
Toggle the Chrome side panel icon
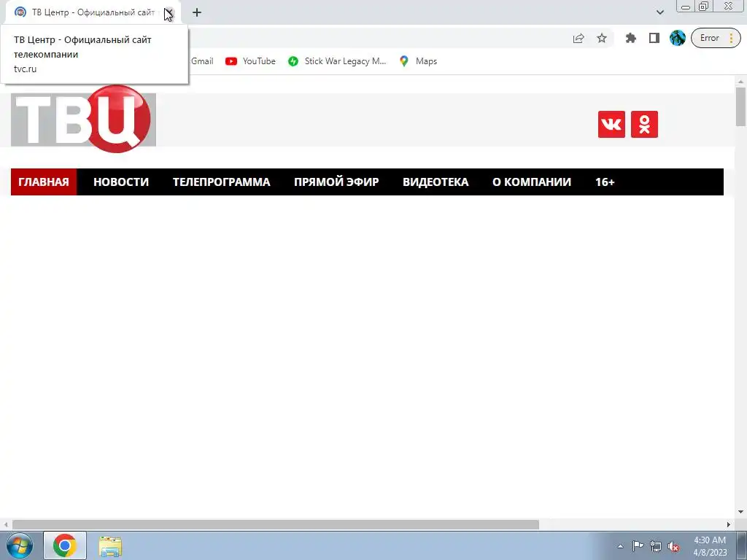(654, 38)
